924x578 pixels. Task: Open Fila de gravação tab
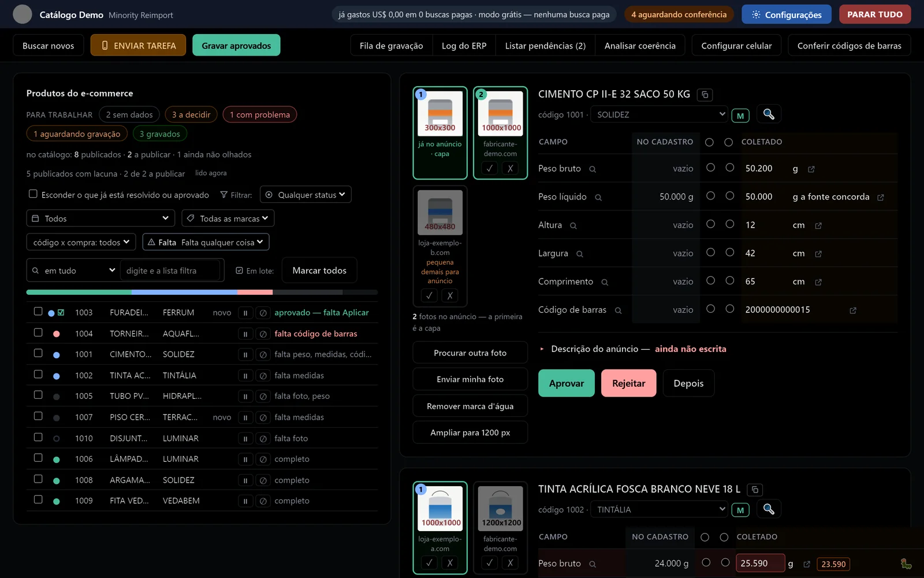click(391, 46)
